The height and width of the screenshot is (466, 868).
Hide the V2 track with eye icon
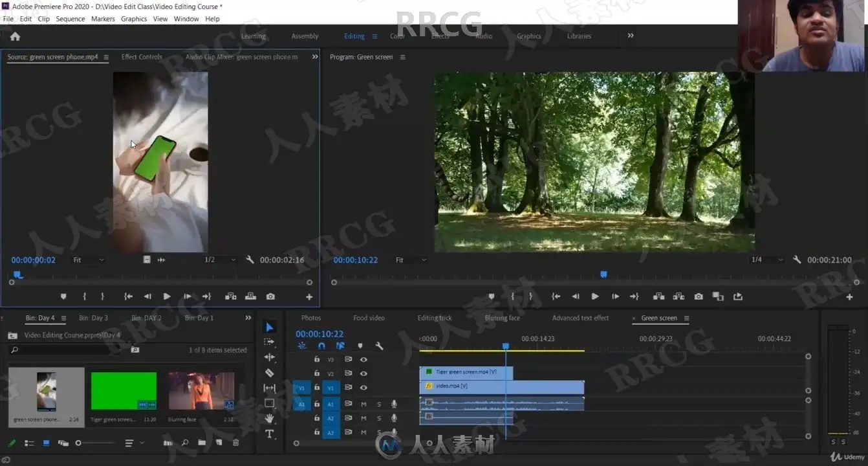click(x=363, y=373)
